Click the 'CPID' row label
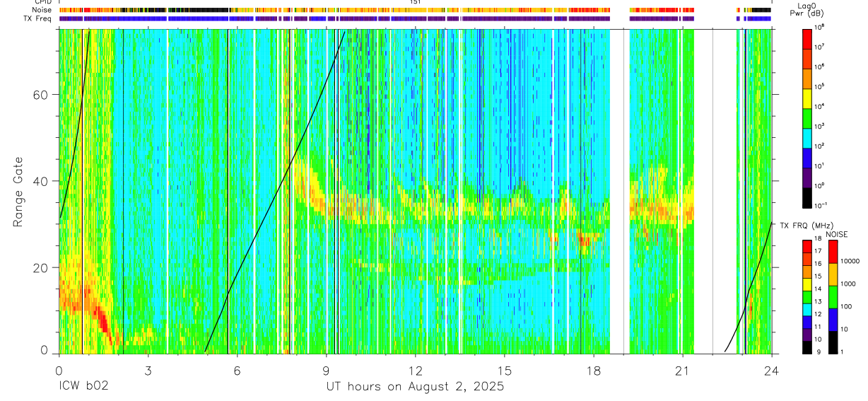The width and height of the screenshot is (868, 401). click(44, 2)
